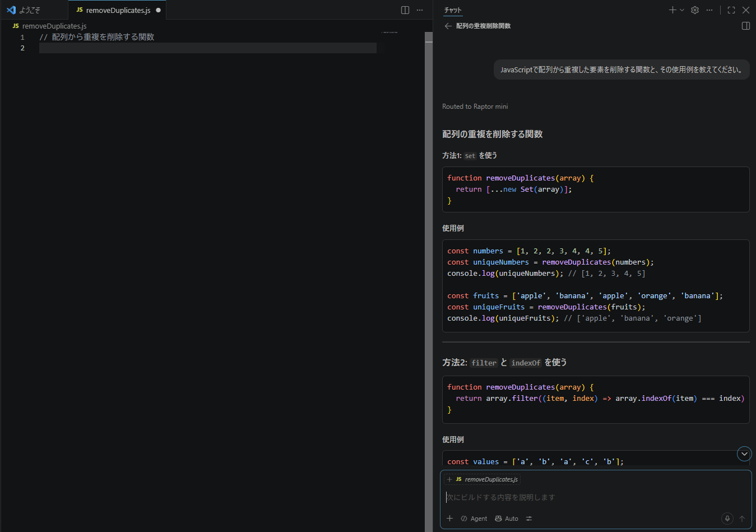Click unsaved dot on removeDuplicates.js tab
This screenshot has height=532, width=756.
[x=159, y=10]
